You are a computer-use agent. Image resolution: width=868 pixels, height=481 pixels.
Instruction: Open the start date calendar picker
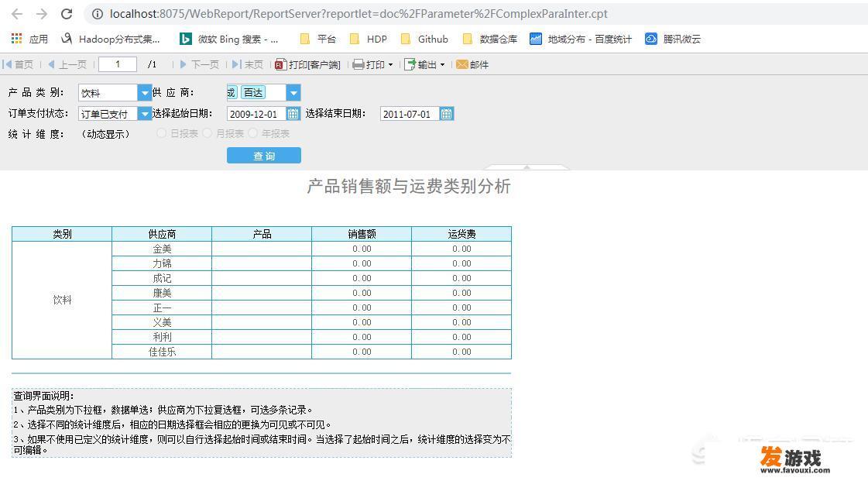click(293, 114)
